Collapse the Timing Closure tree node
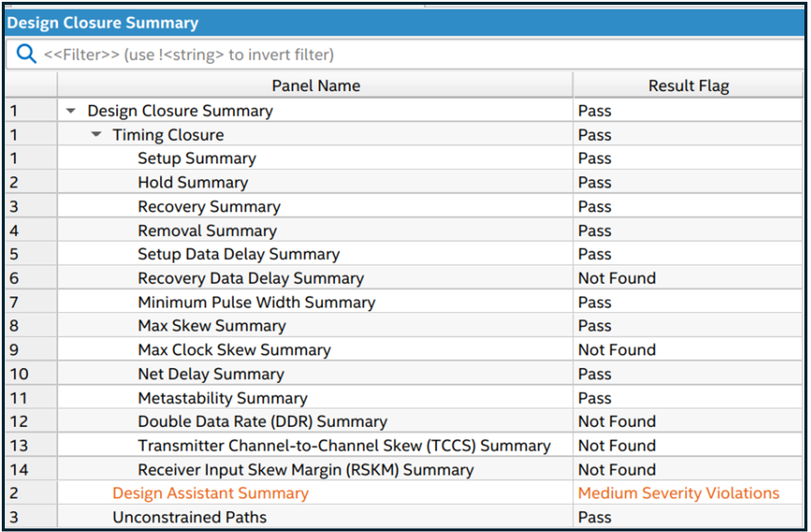 (97, 135)
